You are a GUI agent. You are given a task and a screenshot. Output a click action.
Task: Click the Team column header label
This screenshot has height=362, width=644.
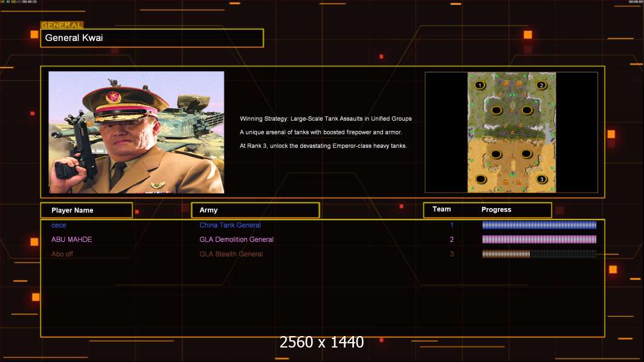[x=442, y=209]
